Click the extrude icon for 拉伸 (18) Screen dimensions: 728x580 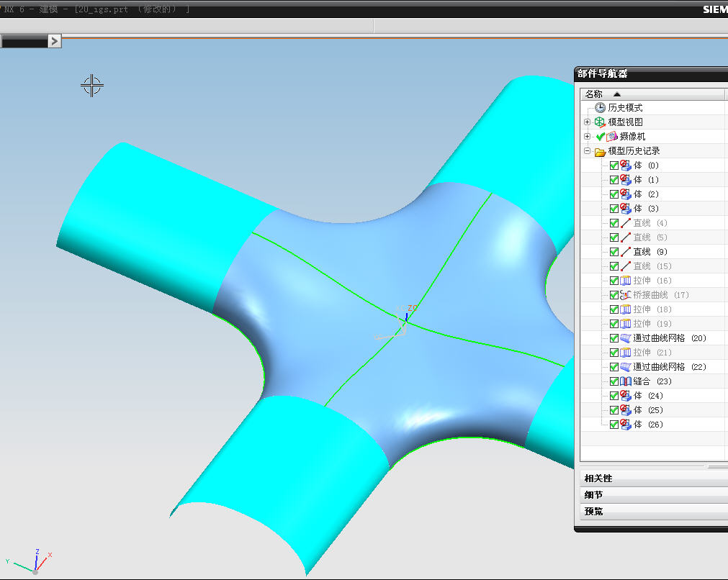point(626,309)
